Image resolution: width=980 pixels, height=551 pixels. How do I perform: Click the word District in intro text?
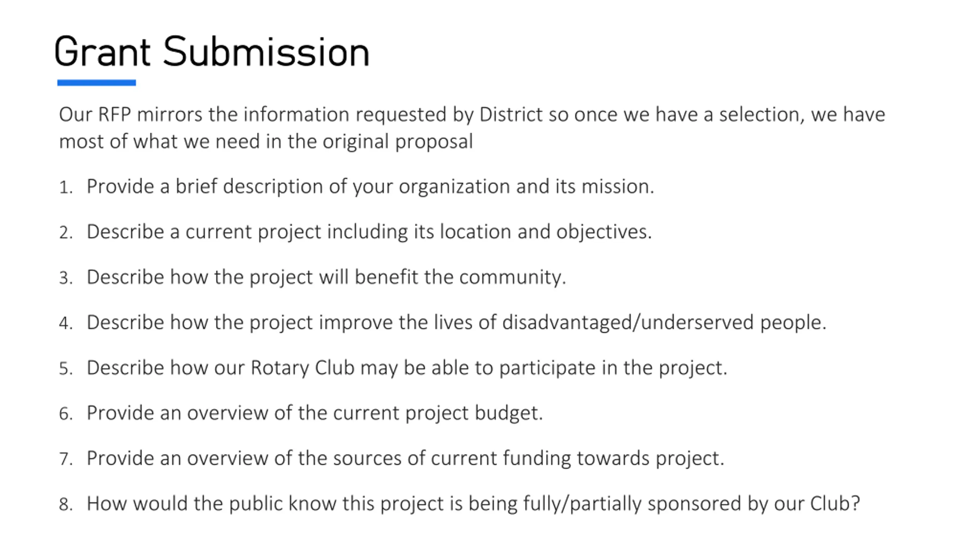click(511, 114)
